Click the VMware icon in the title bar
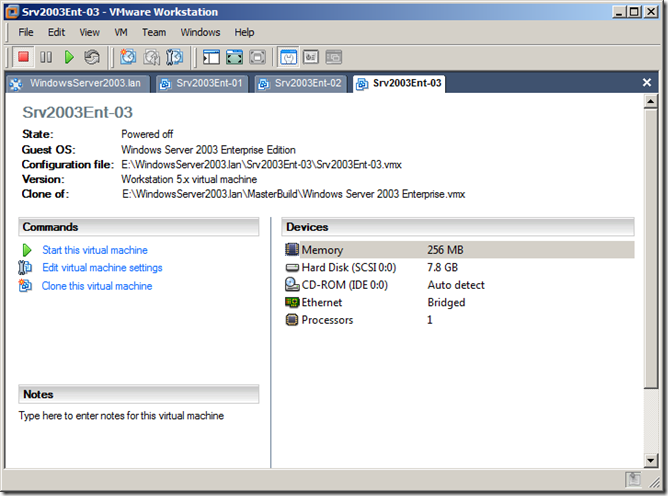668x496 pixels. [x=13, y=12]
